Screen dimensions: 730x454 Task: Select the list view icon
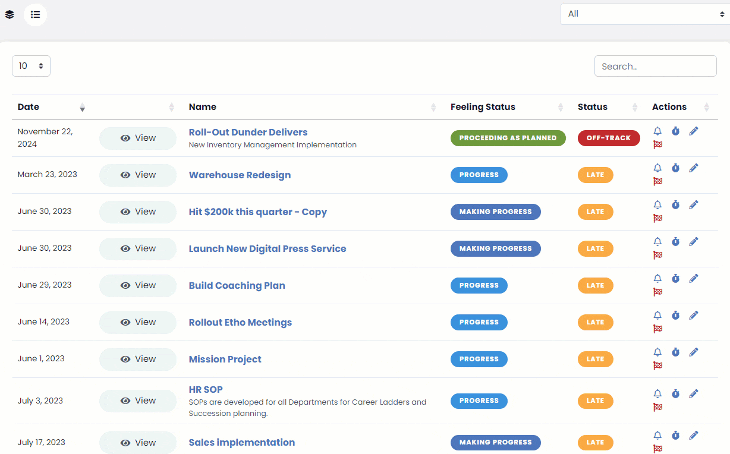tap(35, 15)
